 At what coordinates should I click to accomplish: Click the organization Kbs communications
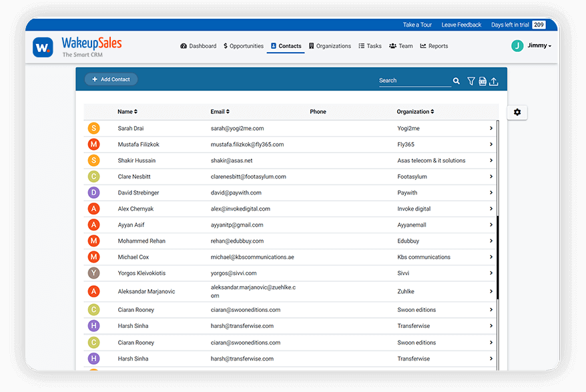tap(424, 257)
